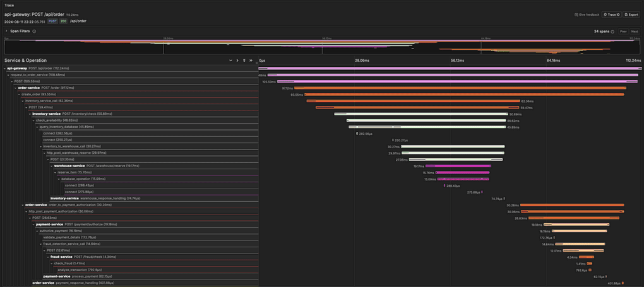Viewport: 644px width, 287px height.
Task: Collapse the query_inventory_database span
Action: [x=37, y=127]
